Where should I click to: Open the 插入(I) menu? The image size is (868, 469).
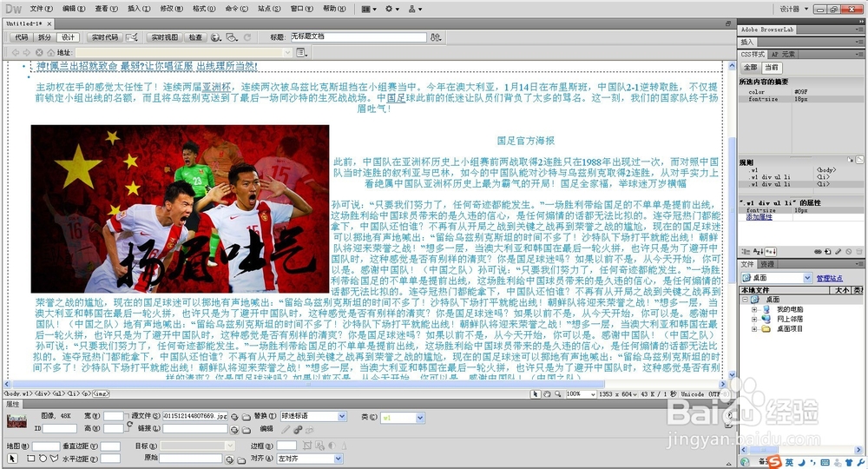[x=139, y=9]
